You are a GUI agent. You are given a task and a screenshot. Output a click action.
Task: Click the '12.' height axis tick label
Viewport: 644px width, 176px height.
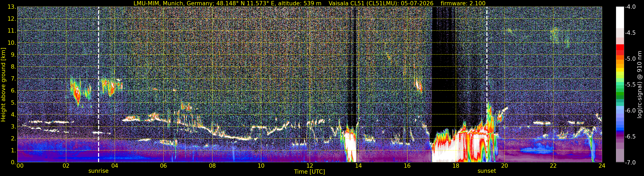12,19
